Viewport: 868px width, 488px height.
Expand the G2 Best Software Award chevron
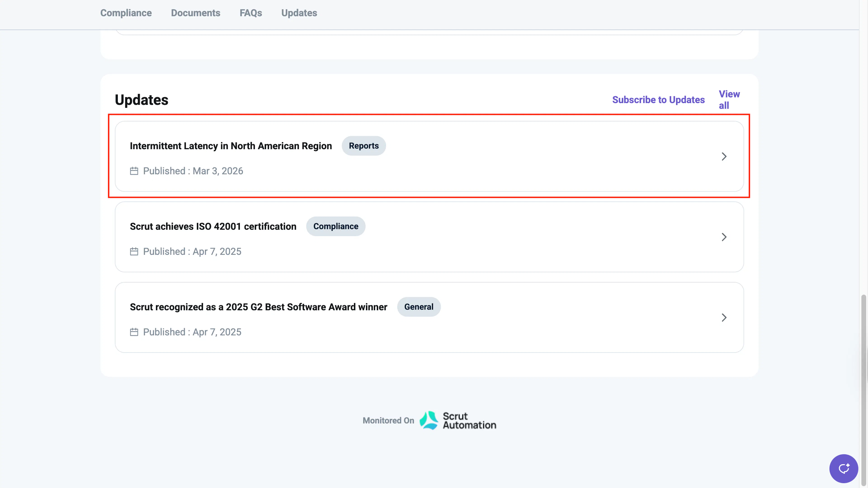point(724,318)
